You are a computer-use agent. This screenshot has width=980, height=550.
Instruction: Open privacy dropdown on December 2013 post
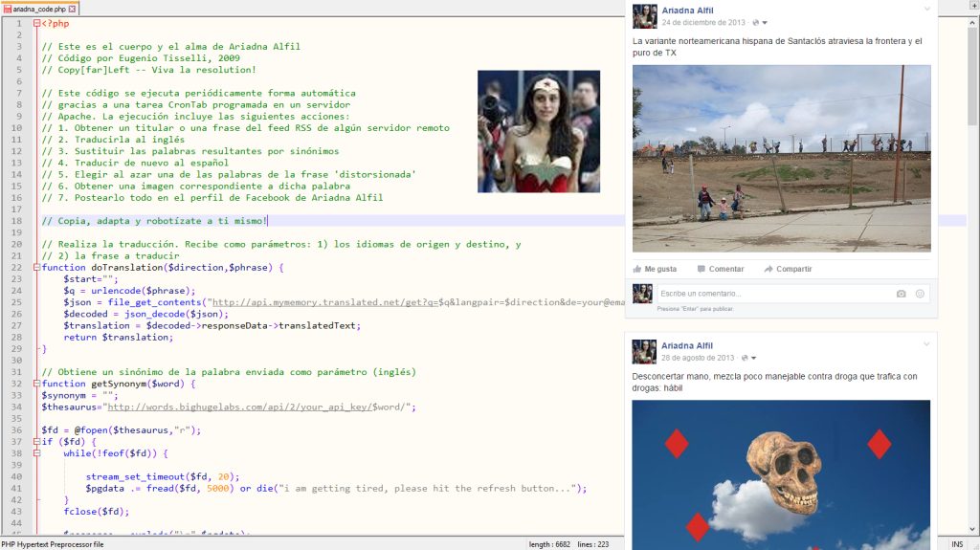(x=759, y=23)
